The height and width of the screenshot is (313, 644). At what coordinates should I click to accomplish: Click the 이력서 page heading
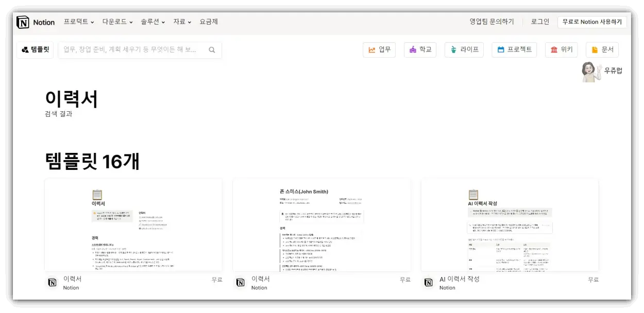(72, 99)
